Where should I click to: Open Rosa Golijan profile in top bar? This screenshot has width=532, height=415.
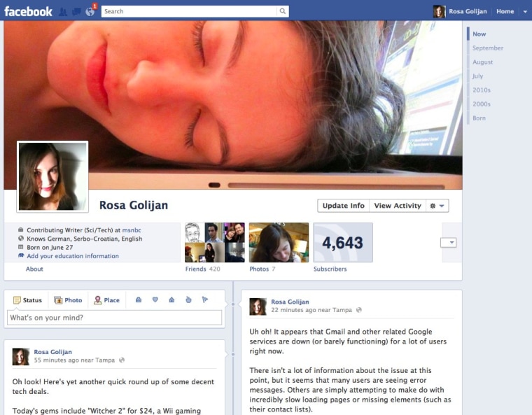[x=460, y=11]
